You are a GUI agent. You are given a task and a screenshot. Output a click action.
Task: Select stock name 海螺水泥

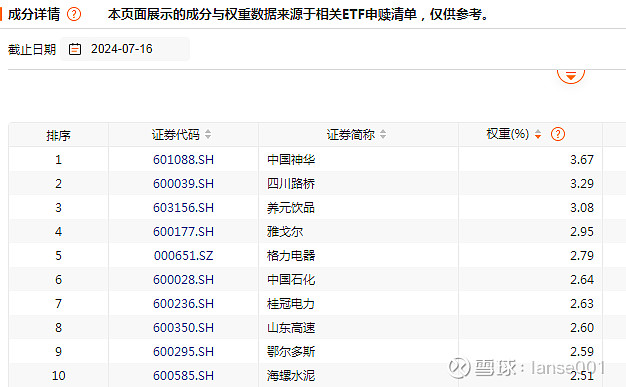[x=291, y=375]
